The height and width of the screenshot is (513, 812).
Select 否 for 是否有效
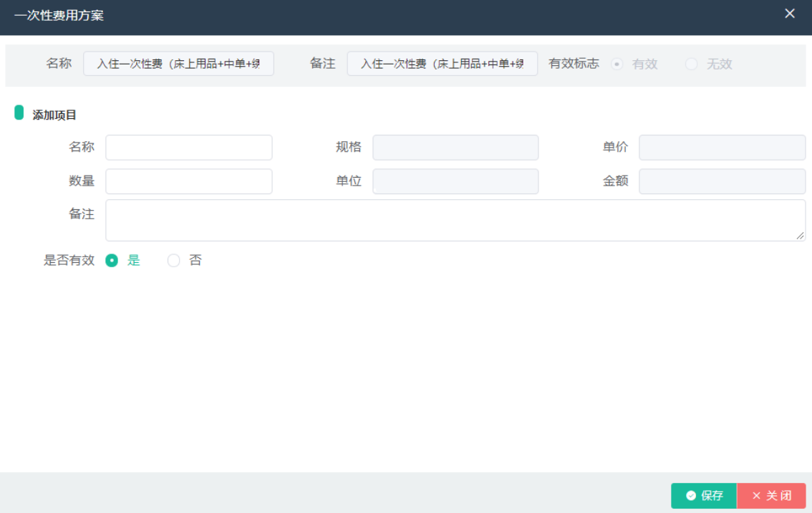coord(173,260)
